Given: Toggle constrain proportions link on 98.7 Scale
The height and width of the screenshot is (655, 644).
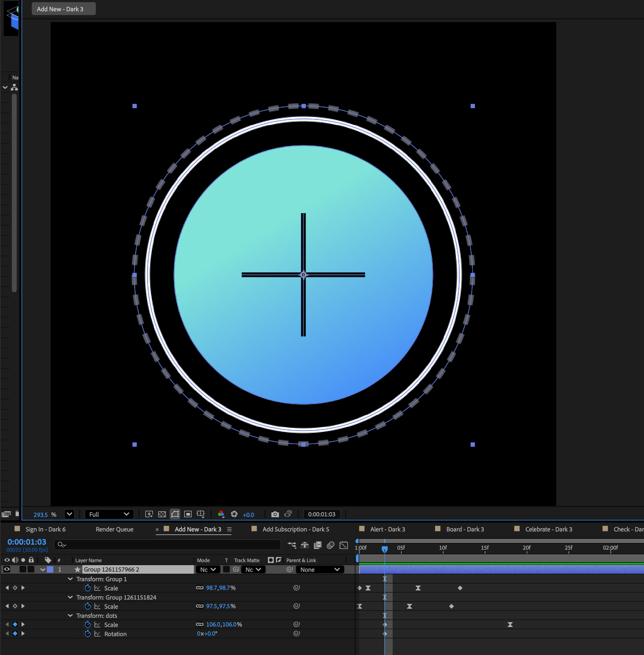Looking at the screenshot, I should pos(199,588).
